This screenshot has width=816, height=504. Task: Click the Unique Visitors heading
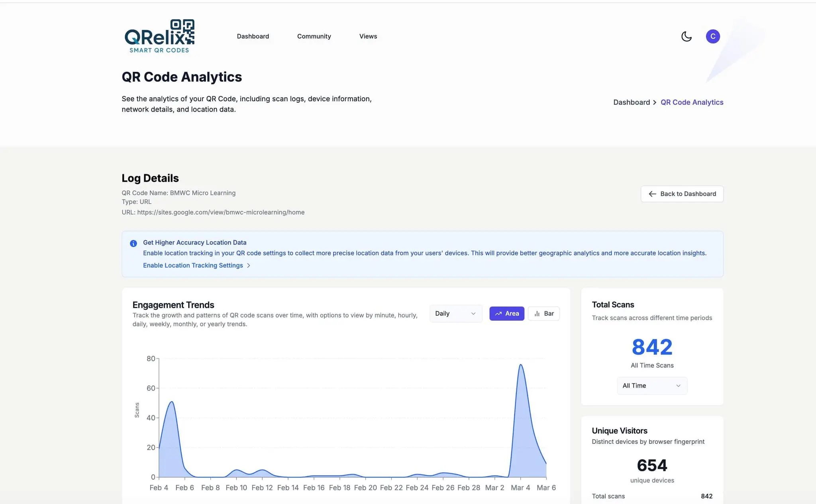[x=620, y=431]
